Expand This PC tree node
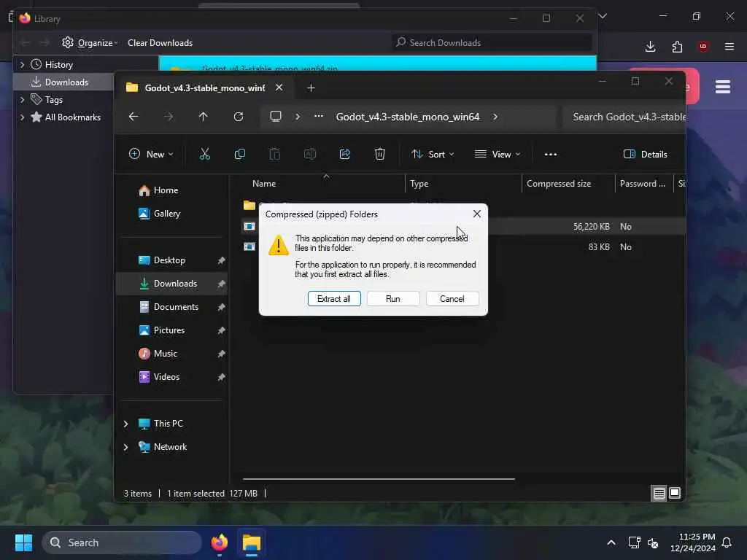Image resolution: width=747 pixels, height=560 pixels. click(x=125, y=424)
